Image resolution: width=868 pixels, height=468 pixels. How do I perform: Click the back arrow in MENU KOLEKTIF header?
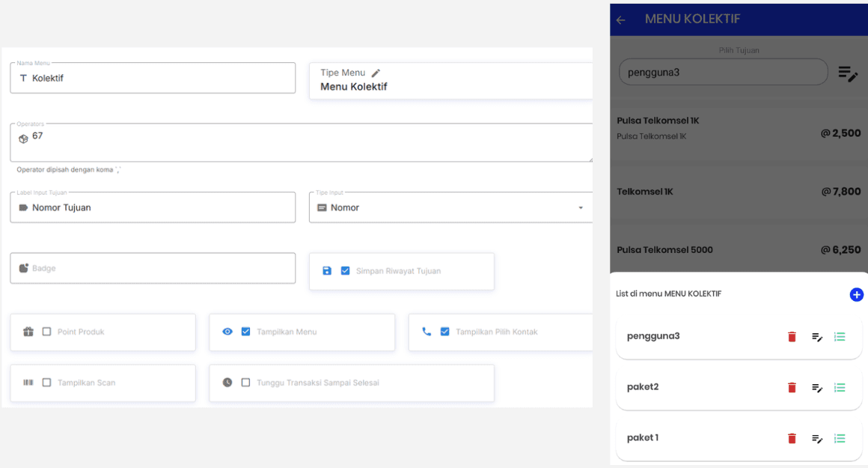(x=620, y=20)
